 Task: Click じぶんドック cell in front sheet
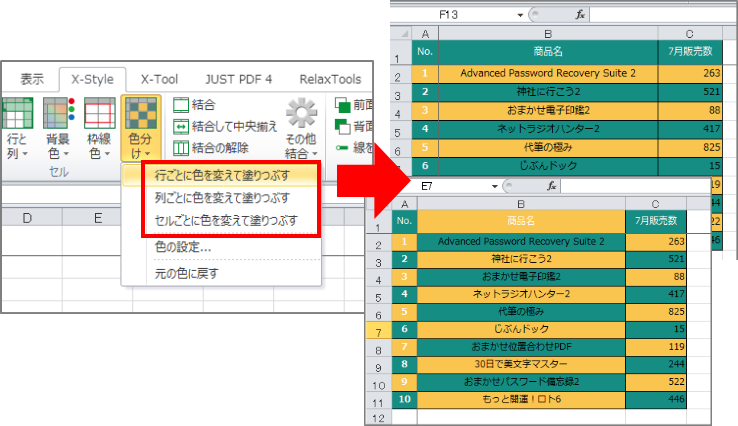point(521,329)
